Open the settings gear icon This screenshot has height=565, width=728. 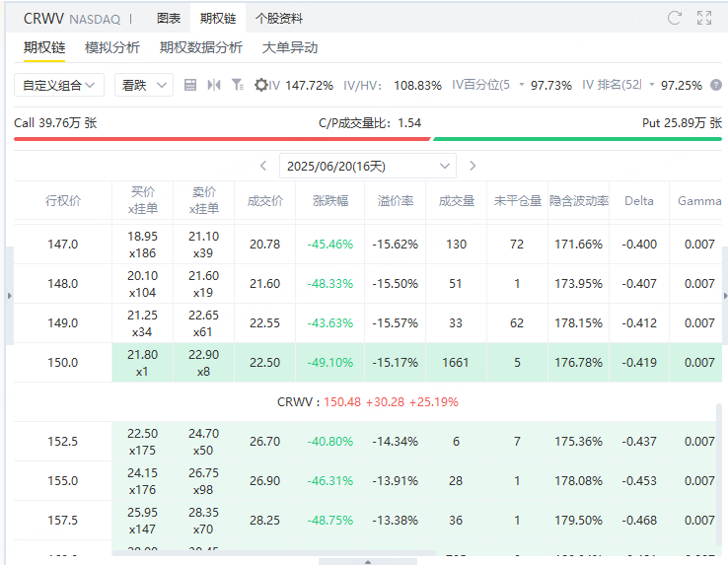click(x=261, y=85)
